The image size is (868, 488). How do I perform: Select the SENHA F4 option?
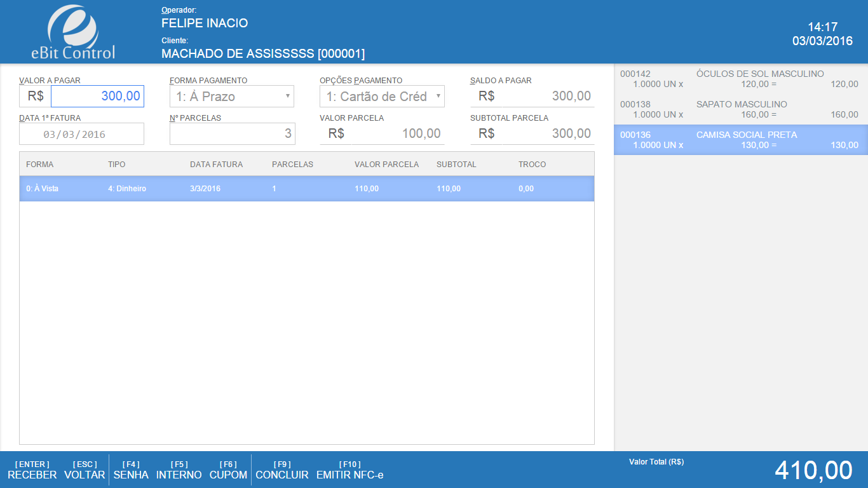pyautogui.click(x=131, y=470)
